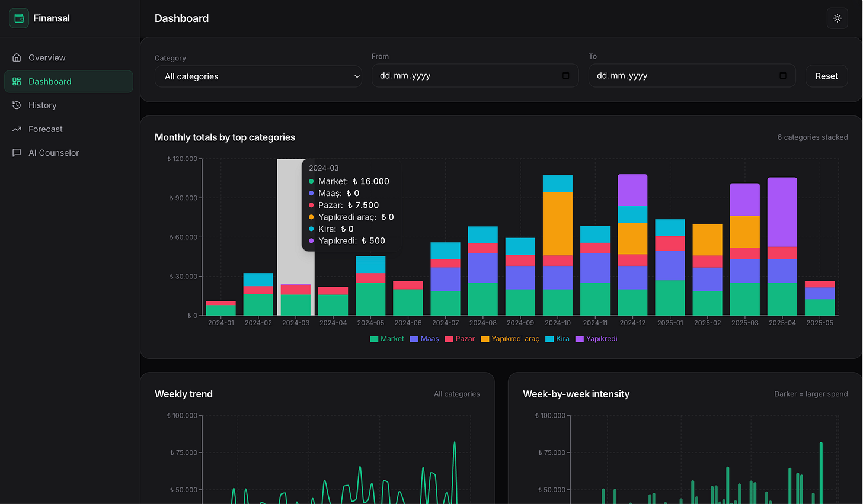This screenshot has width=863, height=504.
Task: Select the 2024-12 stacked bar
Action: 632,245
